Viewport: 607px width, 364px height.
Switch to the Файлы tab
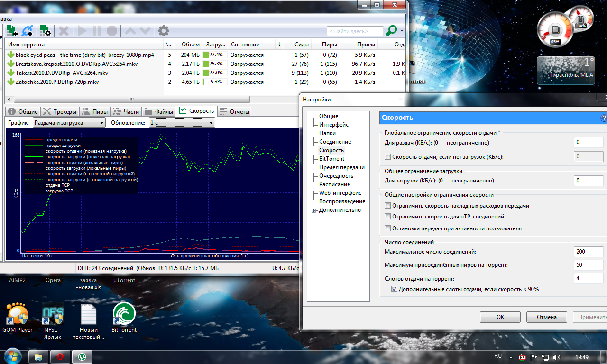pos(159,112)
